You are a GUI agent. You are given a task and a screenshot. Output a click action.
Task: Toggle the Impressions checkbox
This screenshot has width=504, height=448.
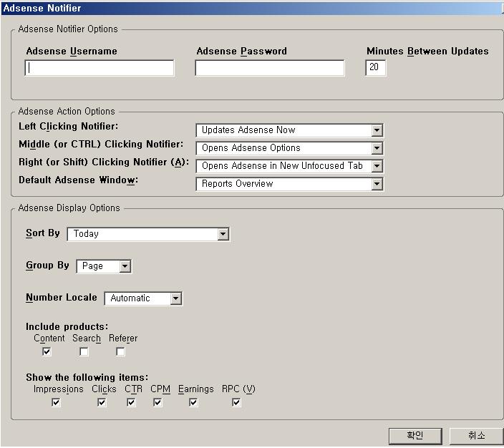tap(56, 402)
